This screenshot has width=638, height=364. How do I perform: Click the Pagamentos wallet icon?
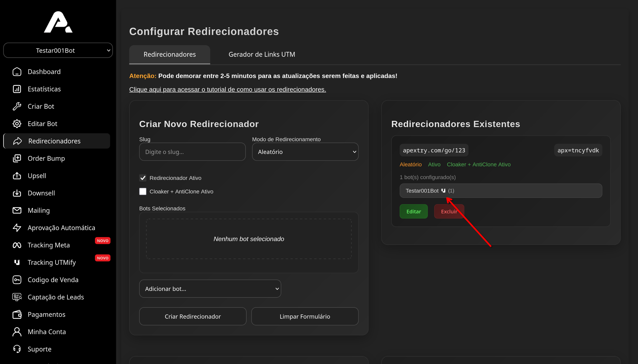[x=17, y=314]
